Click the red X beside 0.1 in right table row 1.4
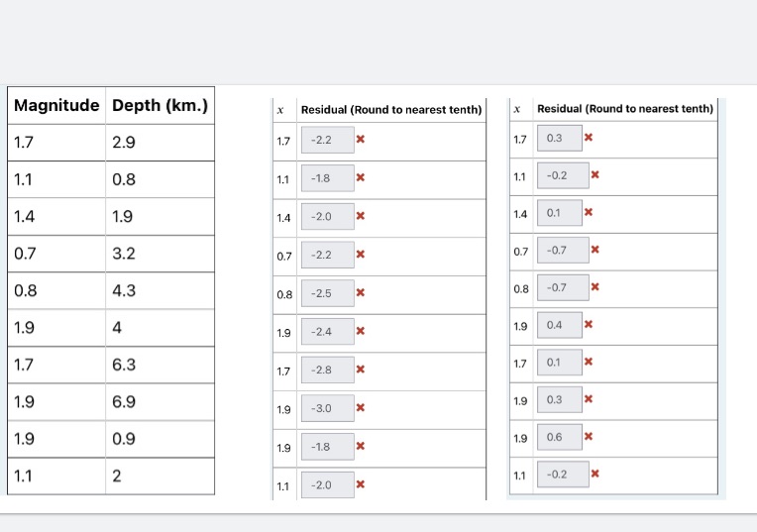The image size is (757, 532). pos(588,212)
